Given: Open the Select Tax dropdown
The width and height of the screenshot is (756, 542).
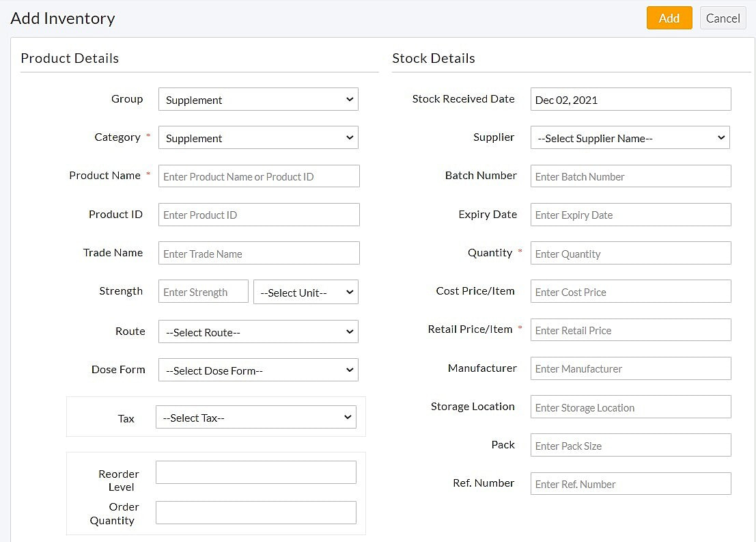Looking at the screenshot, I should tap(256, 418).
